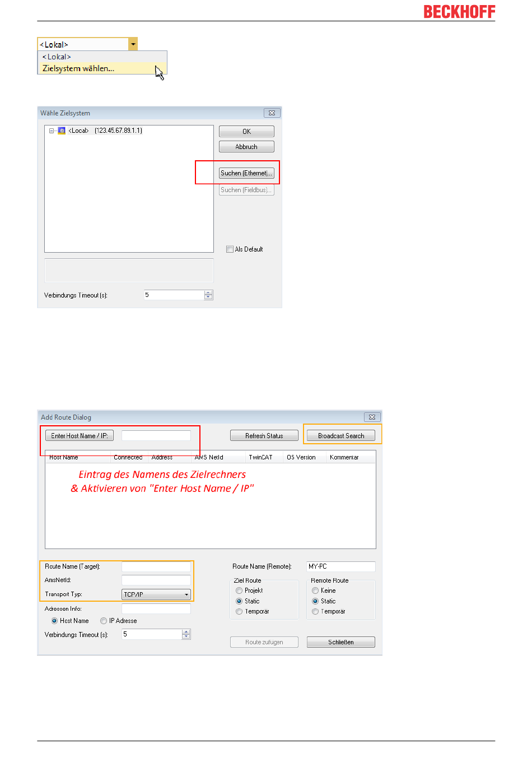Open the Transport Typ TCP/IP dropdown

coord(156,594)
